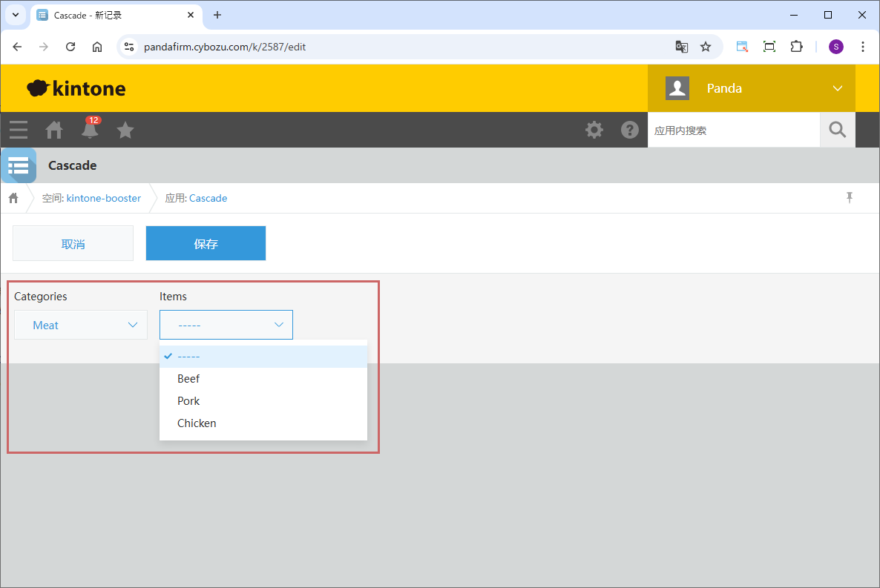This screenshot has width=880, height=588.
Task: Click the Cascade app list icon
Action: tap(19, 165)
